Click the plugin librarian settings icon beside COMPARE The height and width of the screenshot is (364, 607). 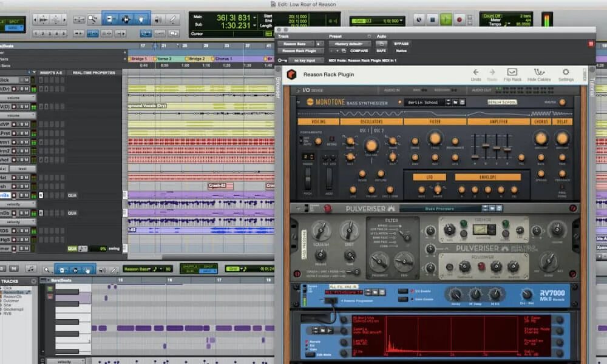coord(344,51)
